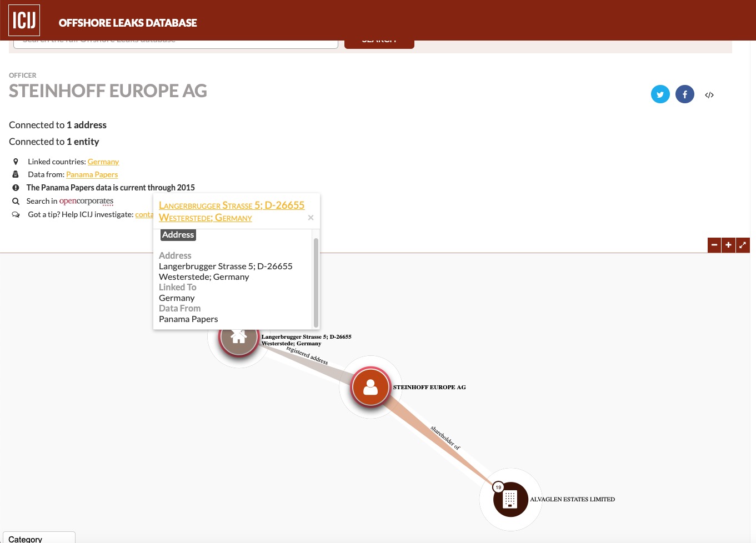
Task: Click 'Panama Papers' value in popup
Action: (188, 319)
